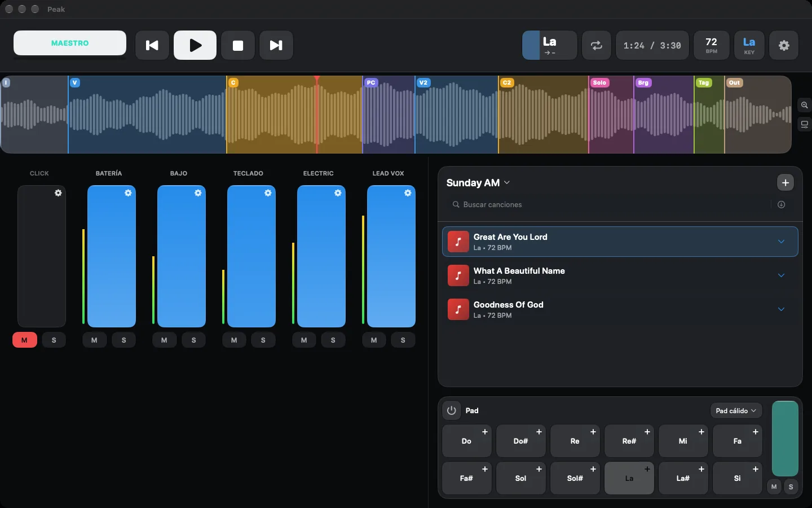Open LEAD VOX channel settings gear

click(408, 193)
